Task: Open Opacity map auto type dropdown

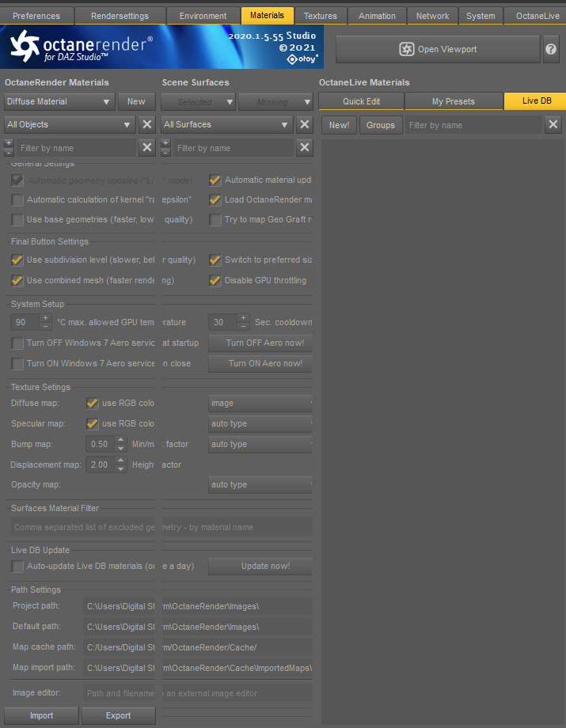Action: click(260, 485)
